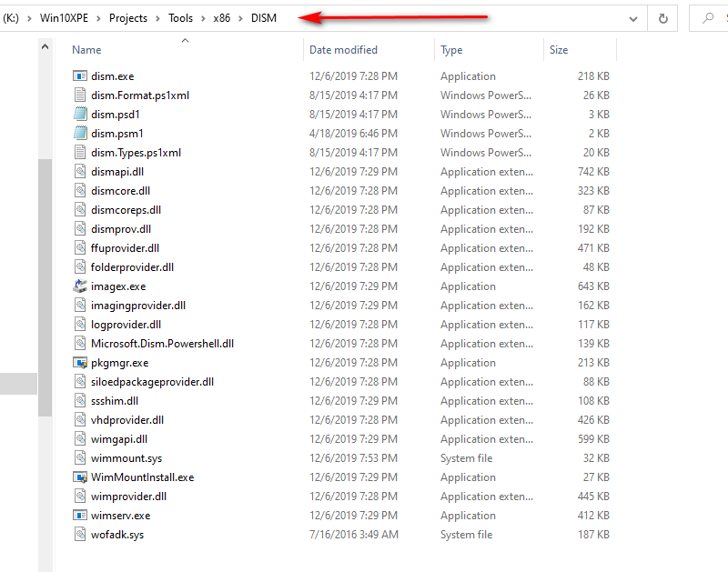The height and width of the screenshot is (572, 728).
Task: Expand the chevron after Win10XPE in path
Action: [98, 18]
